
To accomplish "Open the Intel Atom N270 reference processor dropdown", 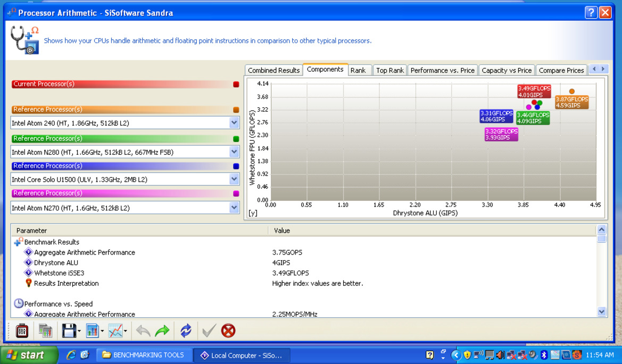I will point(234,208).
